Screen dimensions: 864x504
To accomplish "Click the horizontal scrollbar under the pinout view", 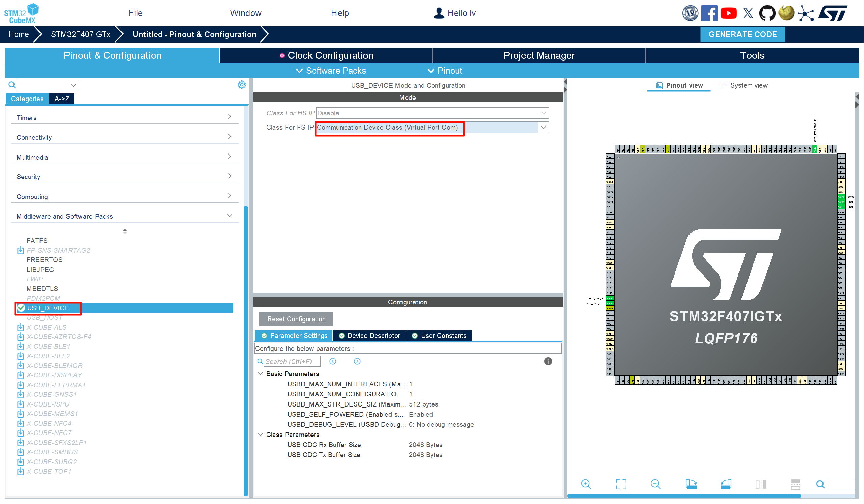I will click(684, 496).
